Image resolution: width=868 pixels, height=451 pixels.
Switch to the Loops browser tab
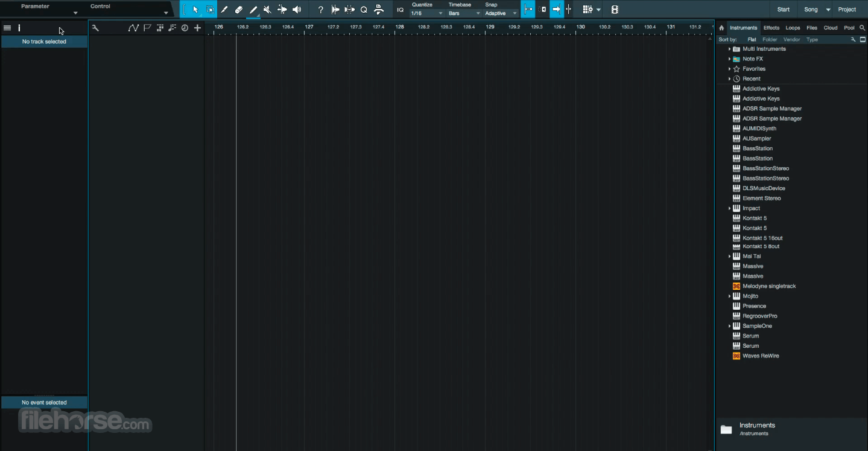click(793, 28)
